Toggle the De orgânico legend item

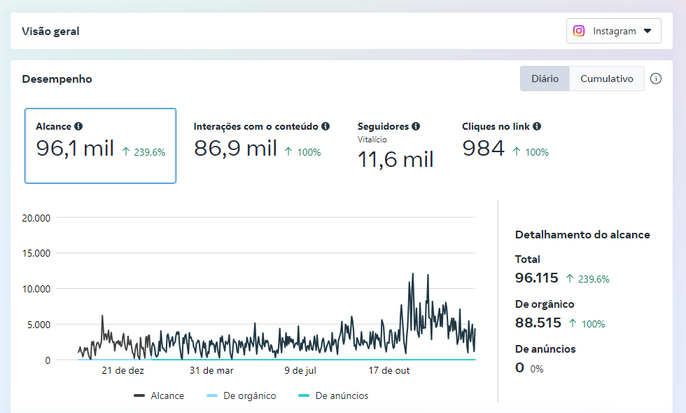point(241,396)
